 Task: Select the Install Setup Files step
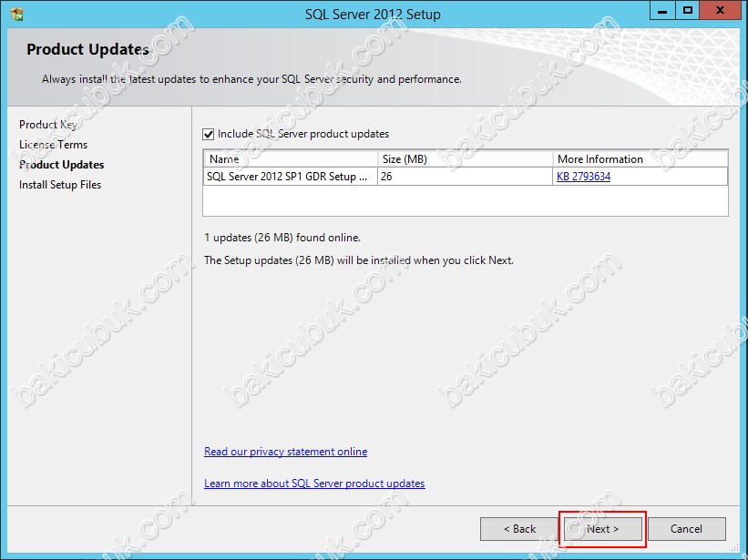(60, 185)
